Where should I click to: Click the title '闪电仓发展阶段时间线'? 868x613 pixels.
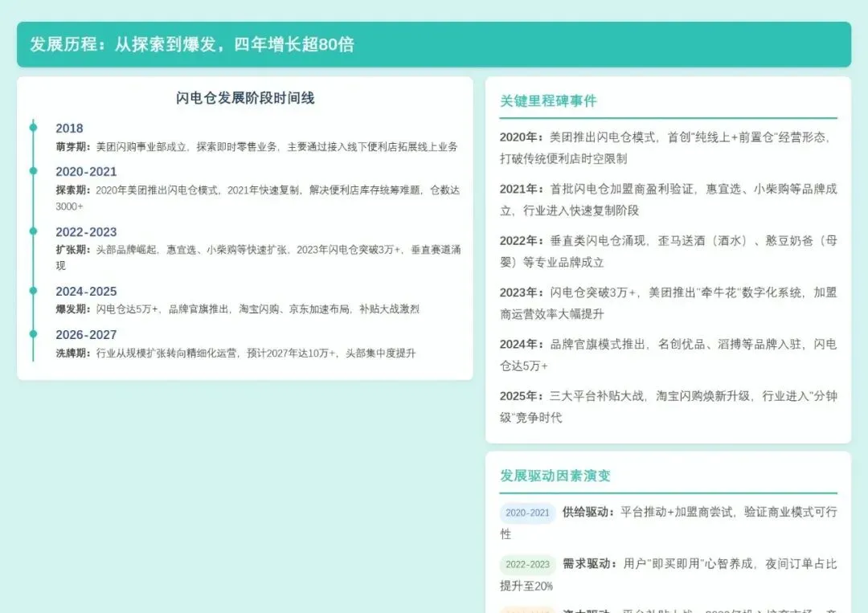(x=245, y=98)
